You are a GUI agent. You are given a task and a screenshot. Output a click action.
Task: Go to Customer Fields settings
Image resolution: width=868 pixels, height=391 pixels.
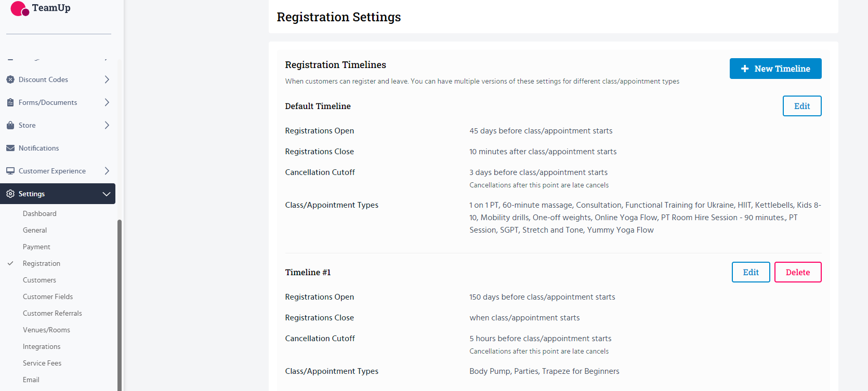click(x=48, y=296)
